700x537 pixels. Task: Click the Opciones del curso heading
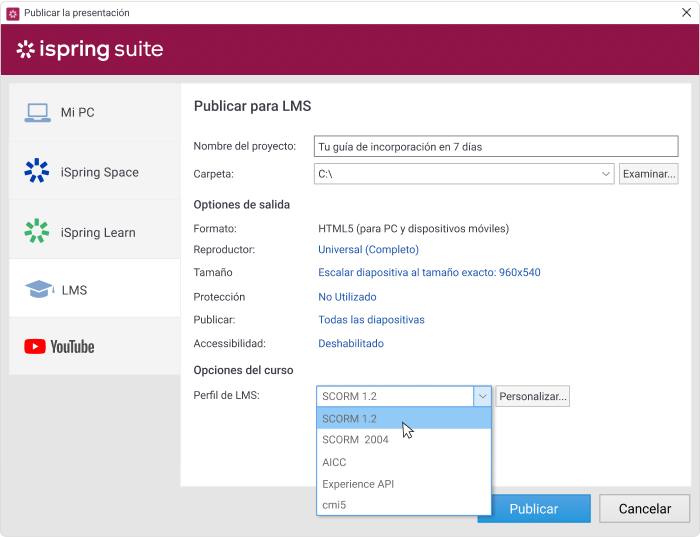(243, 370)
